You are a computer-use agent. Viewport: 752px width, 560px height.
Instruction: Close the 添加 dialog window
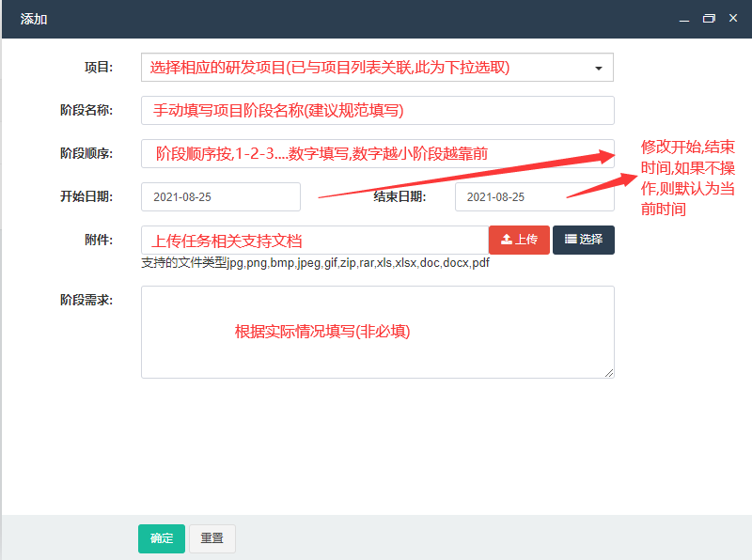pyautogui.click(x=733, y=18)
